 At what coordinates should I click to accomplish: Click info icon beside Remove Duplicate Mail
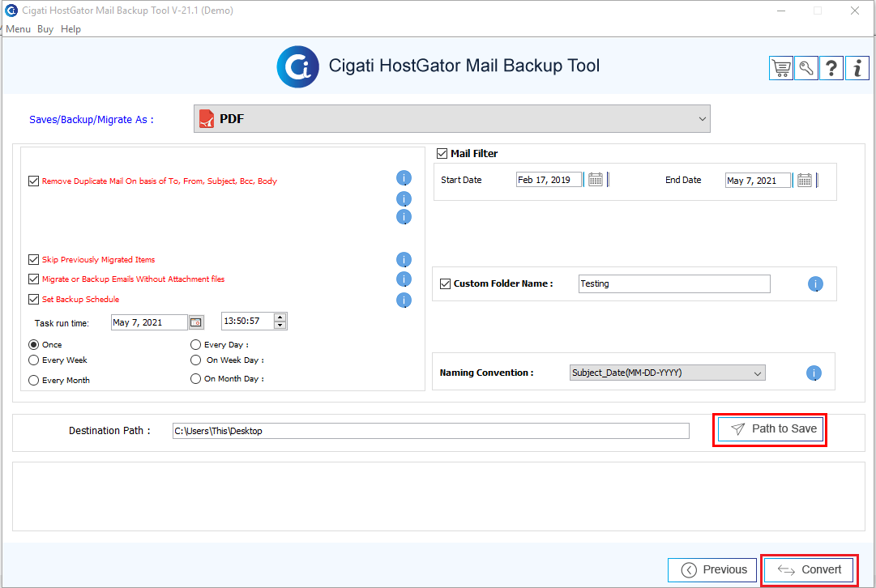[404, 178]
